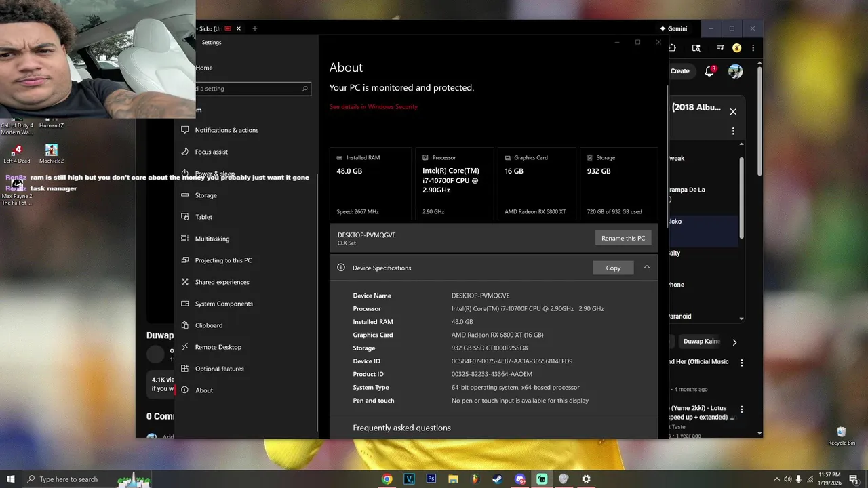Click the Multitasking icon in sidebar
The image size is (868, 488).
[x=184, y=239]
